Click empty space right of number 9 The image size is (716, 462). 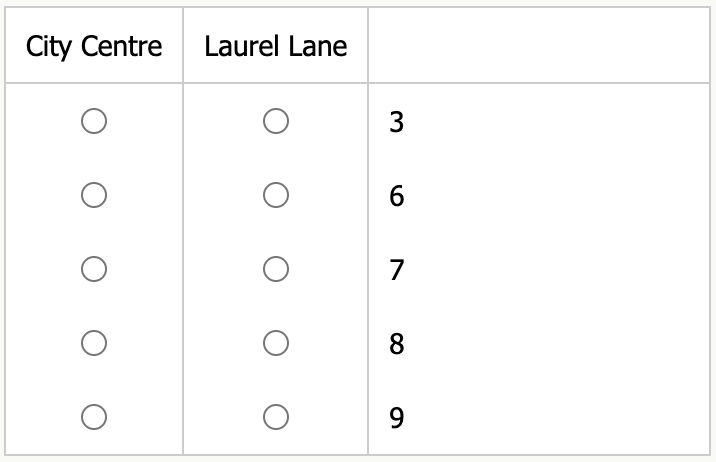click(560, 418)
